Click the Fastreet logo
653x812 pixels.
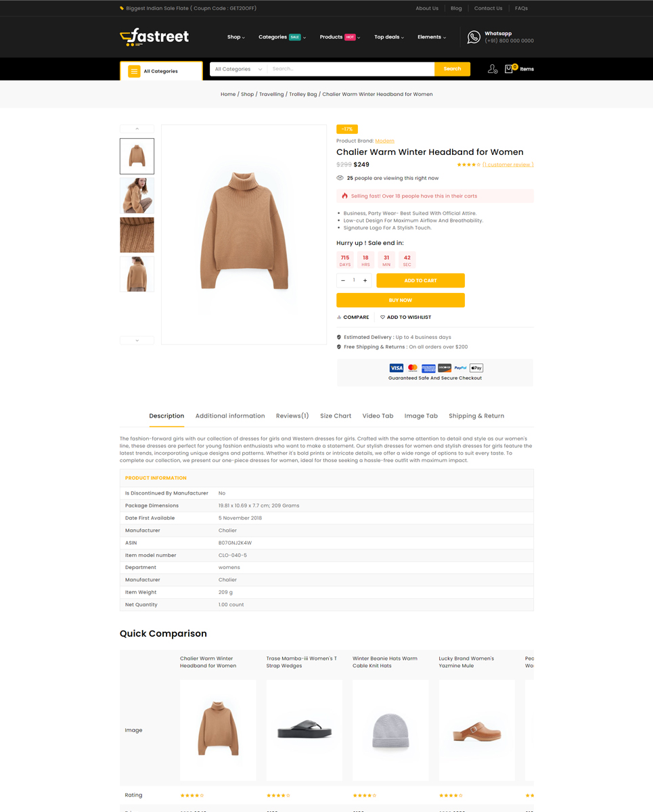[x=154, y=37]
